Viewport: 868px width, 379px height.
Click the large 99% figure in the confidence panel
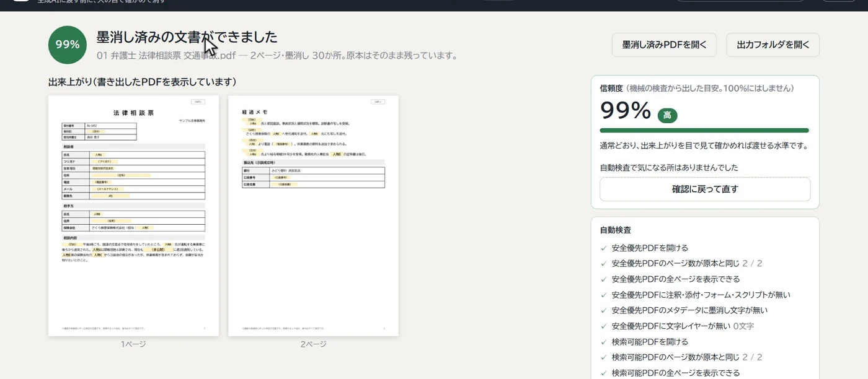click(625, 110)
